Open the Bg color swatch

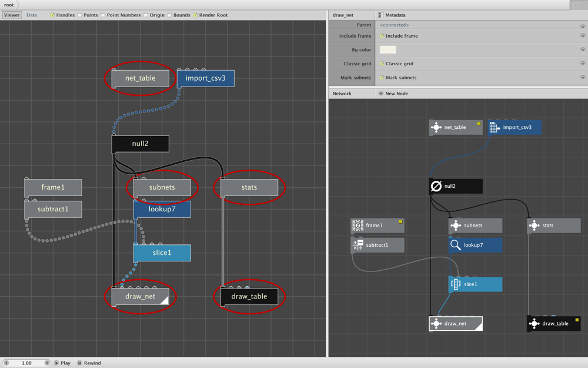tap(387, 49)
